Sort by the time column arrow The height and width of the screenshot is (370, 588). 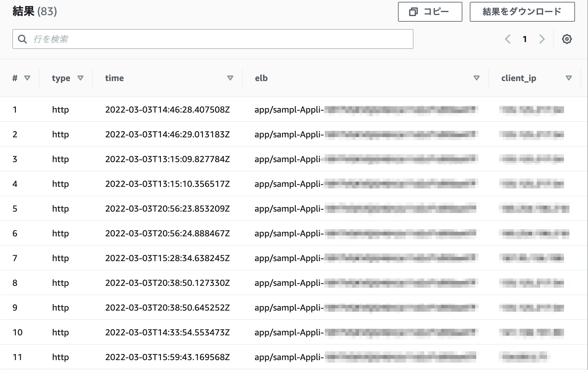230,78
